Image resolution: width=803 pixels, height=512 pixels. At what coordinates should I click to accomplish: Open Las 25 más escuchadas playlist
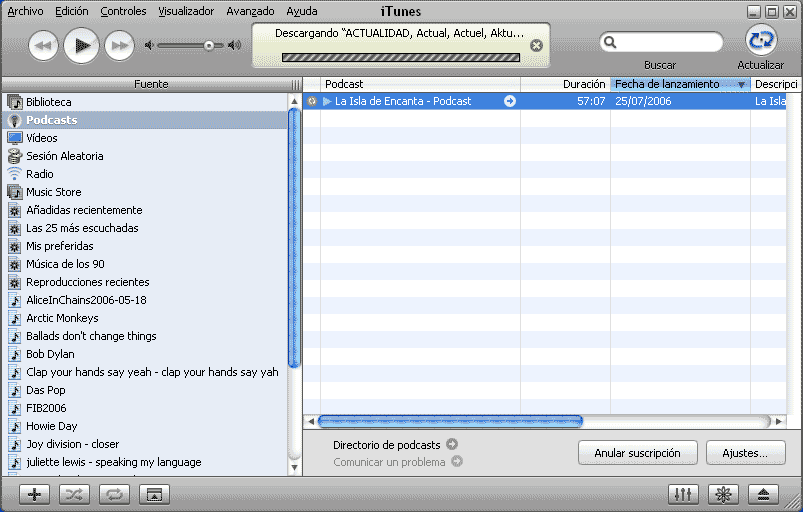(145, 228)
